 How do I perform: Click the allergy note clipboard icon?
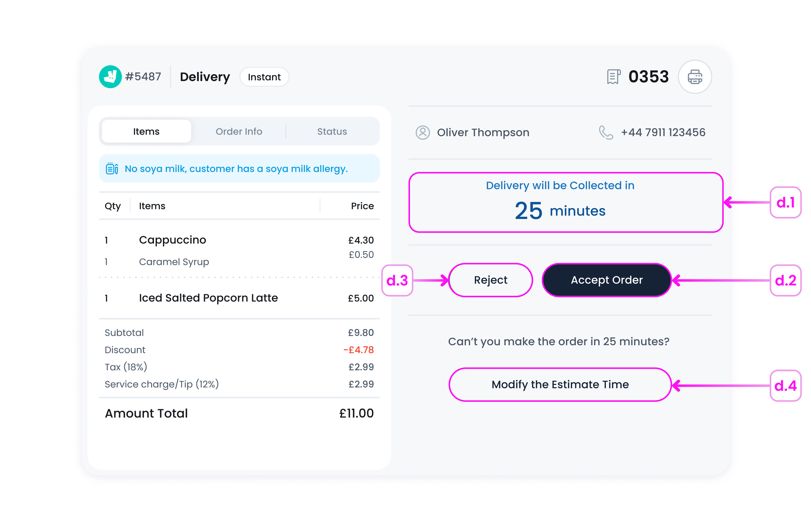pos(112,168)
